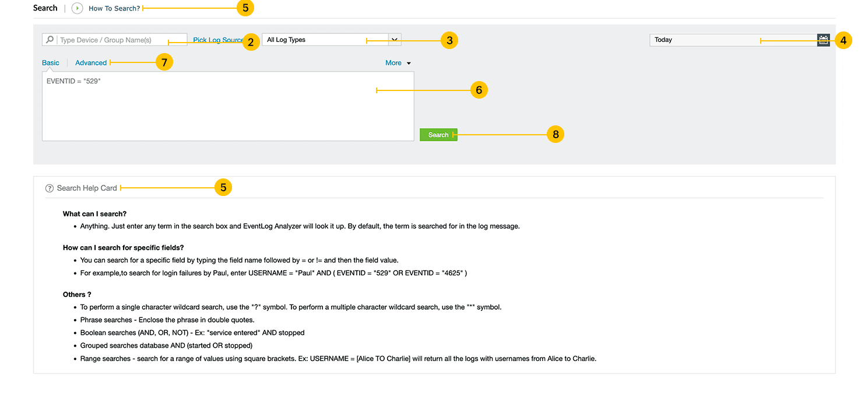Open the date picker via the calendar icon
Viewport: 868px width, 399px height.
pyautogui.click(x=823, y=39)
